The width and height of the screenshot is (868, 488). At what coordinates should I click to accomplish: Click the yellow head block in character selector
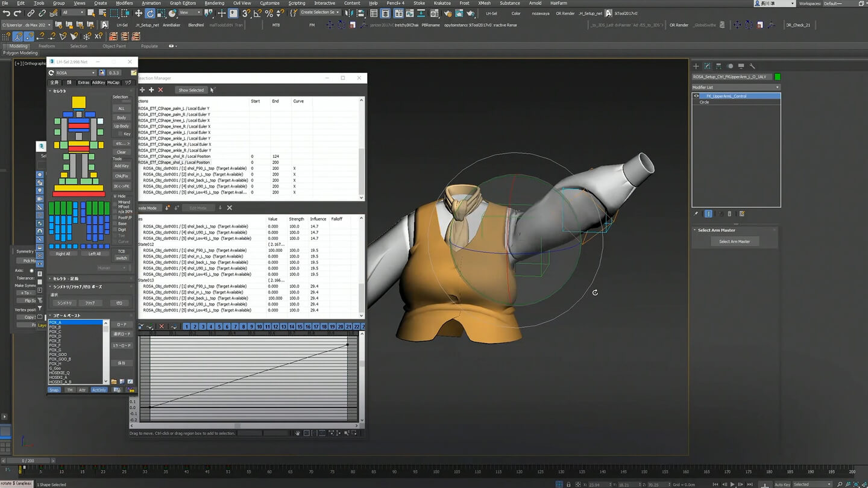(x=78, y=102)
